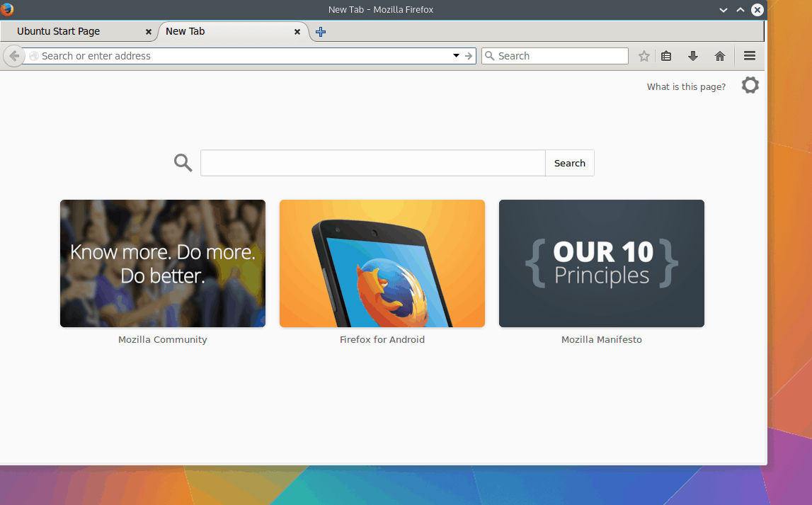The image size is (812, 505).
Task: Click the "Mozilla Manifesto" caption text
Action: pos(602,340)
